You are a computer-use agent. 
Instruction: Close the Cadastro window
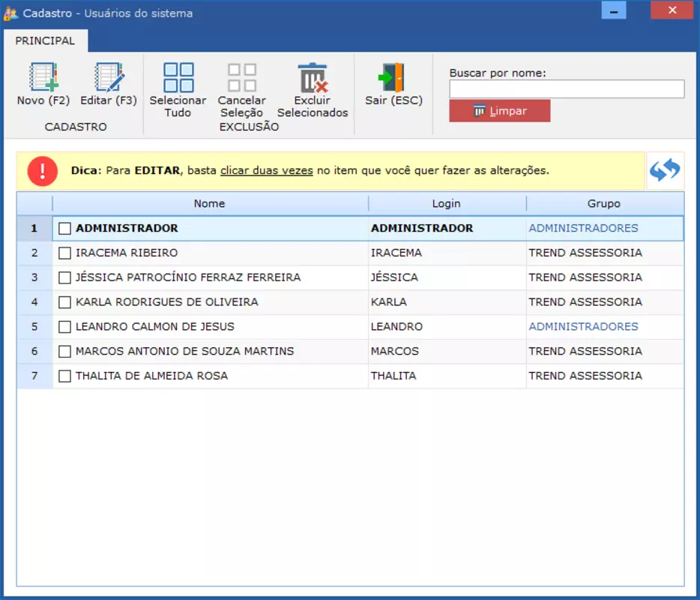pos(672,10)
